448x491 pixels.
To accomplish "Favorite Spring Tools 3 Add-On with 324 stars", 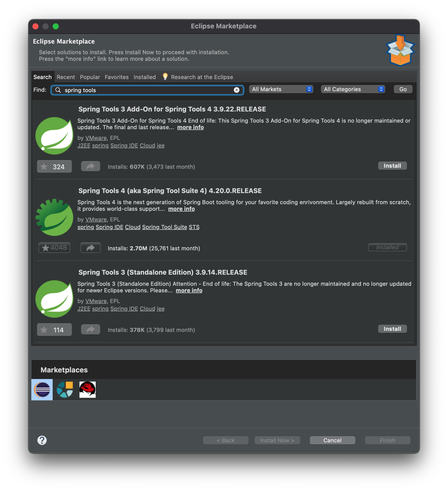I will pyautogui.click(x=54, y=166).
